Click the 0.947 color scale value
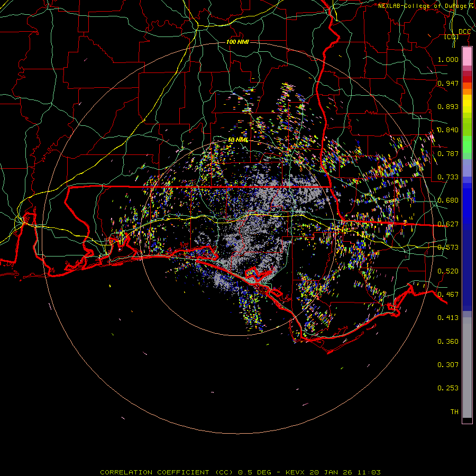The image size is (476, 476). [448, 83]
